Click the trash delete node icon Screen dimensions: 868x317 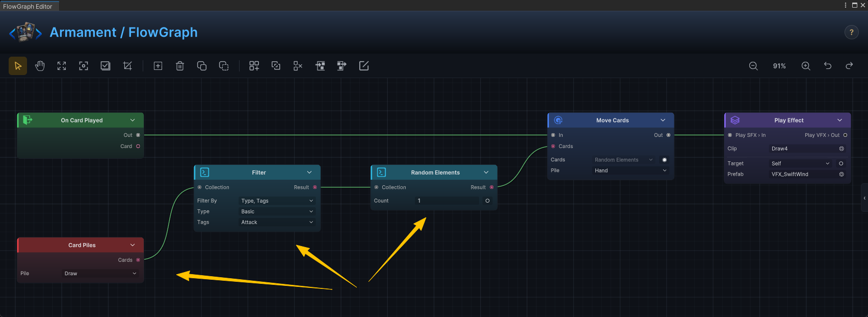click(180, 66)
